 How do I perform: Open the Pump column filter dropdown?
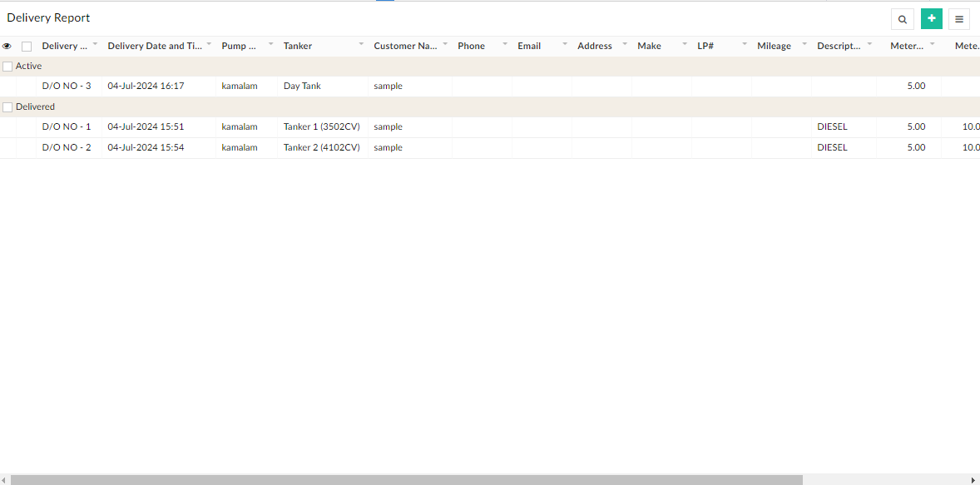pyautogui.click(x=270, y=44)
